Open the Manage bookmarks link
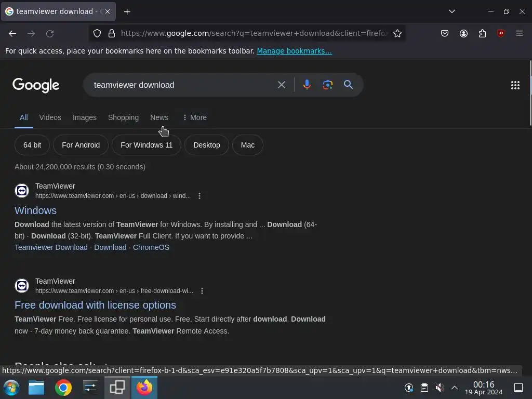This screenshot has width=532, height=399. pos(294,51)
